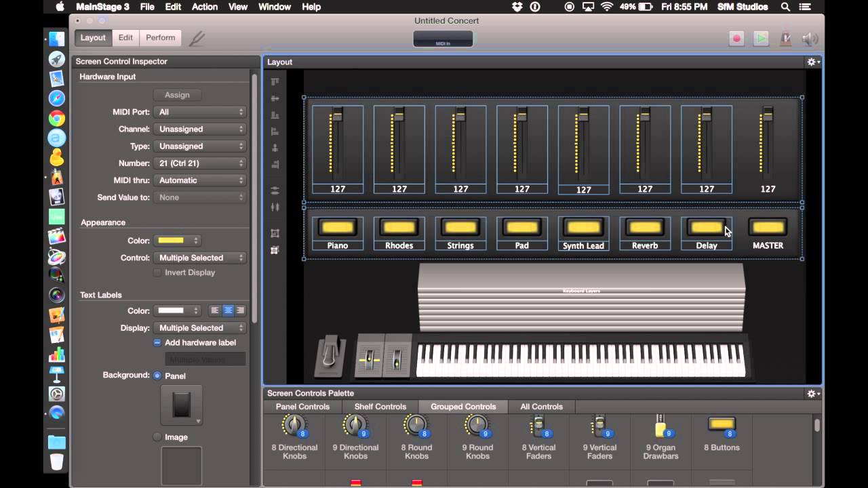Open Layout panel gear action menu
The image size is (868, 488).
(812, 62)
